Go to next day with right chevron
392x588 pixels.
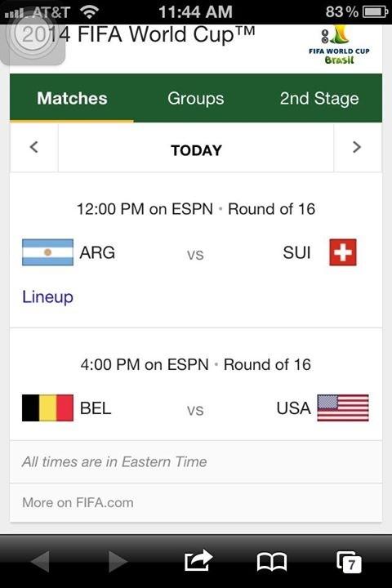[357, 147]
